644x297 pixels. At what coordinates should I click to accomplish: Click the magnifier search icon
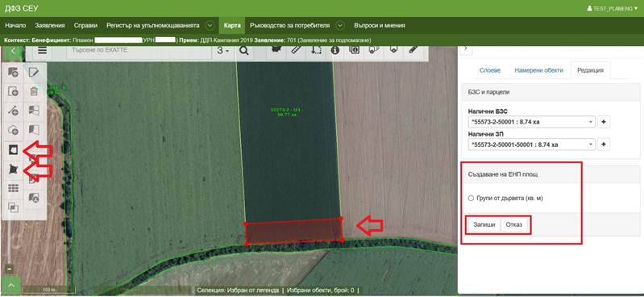pos(244,51)
